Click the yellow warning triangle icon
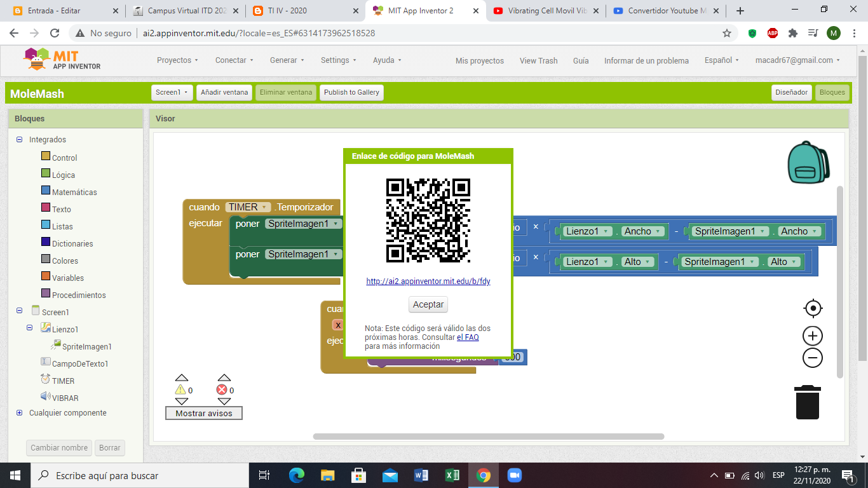Screen dimensions: 868x488 tap(180, 390)
